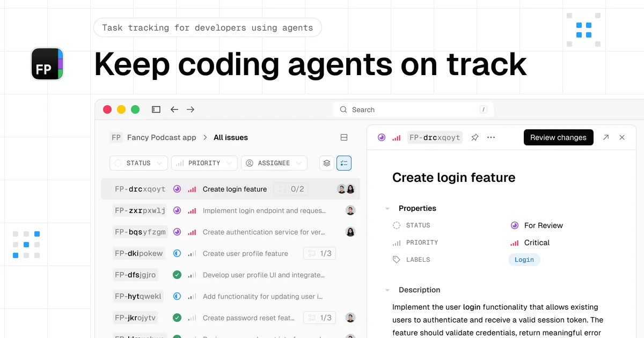Screen dimensions: 644x338
Task: Click the Create login feature title
Action: (454, 178)
